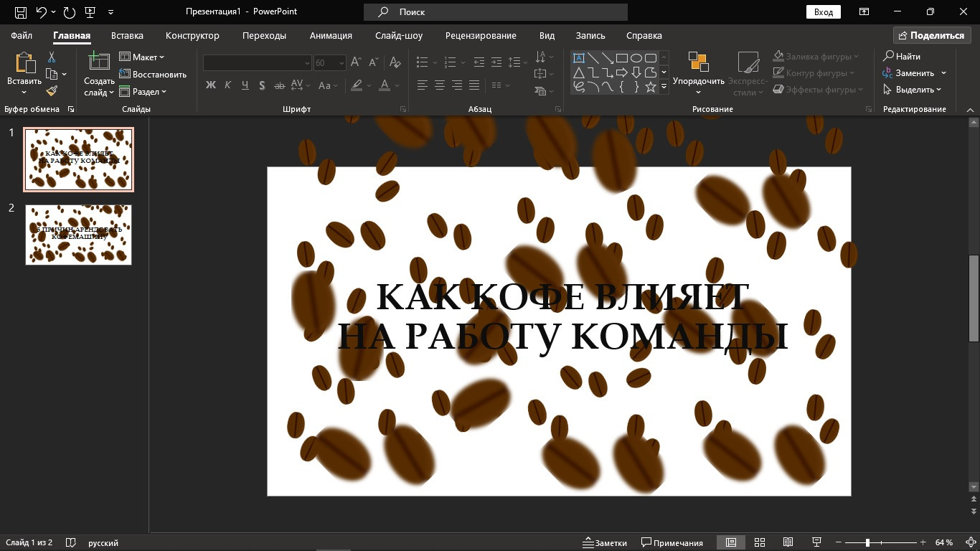Open Slide Sorter view in status bar

point(760,542)
